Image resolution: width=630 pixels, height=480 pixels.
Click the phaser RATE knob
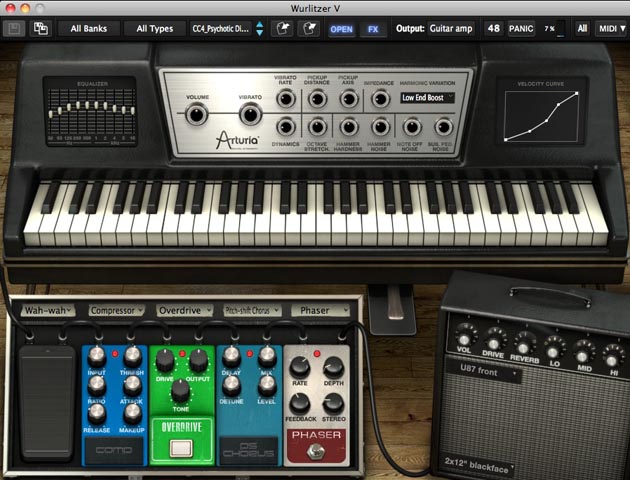pos(300,368)
